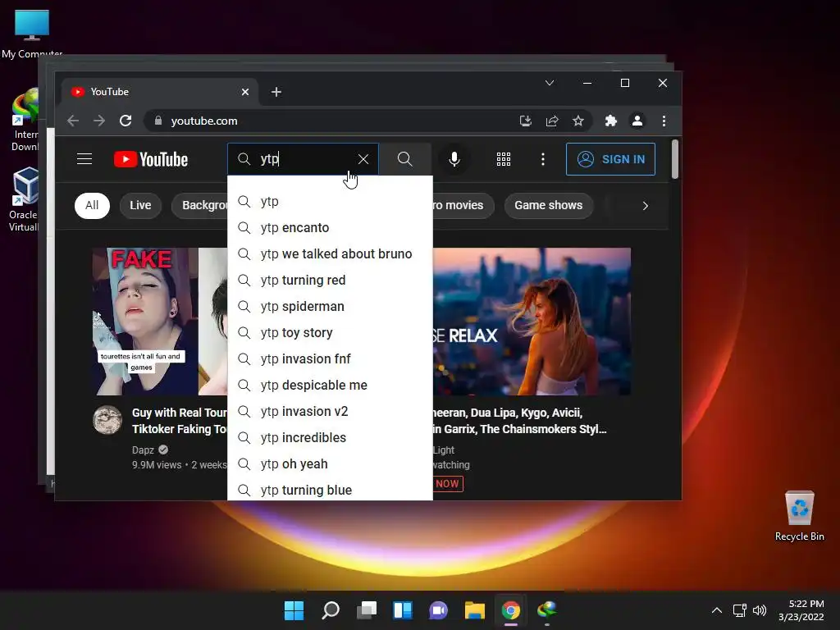Select the Game shows chip
This screenshot has width=840, height=630.
[549, 206]
